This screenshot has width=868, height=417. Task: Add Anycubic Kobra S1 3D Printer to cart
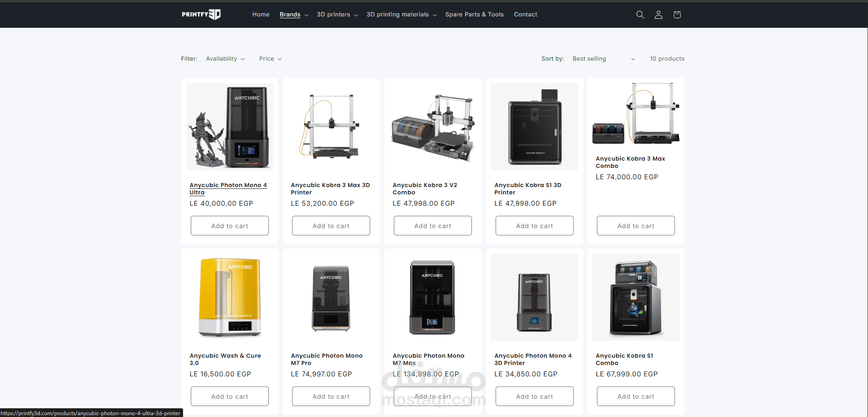point(534,226)
